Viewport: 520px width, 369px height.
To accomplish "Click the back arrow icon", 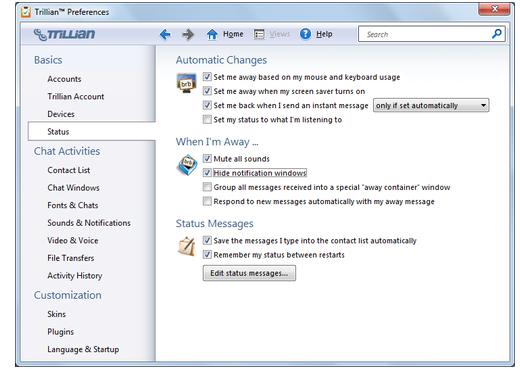I will point(165,34).
